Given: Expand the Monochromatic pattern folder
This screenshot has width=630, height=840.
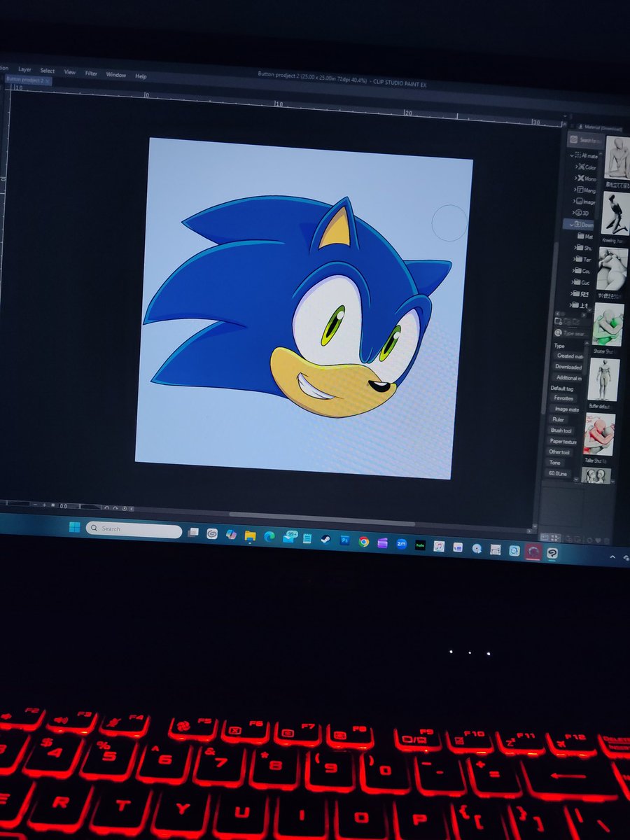Looking at the screenshot, I should pyautogui.click(x=576, y=178).
